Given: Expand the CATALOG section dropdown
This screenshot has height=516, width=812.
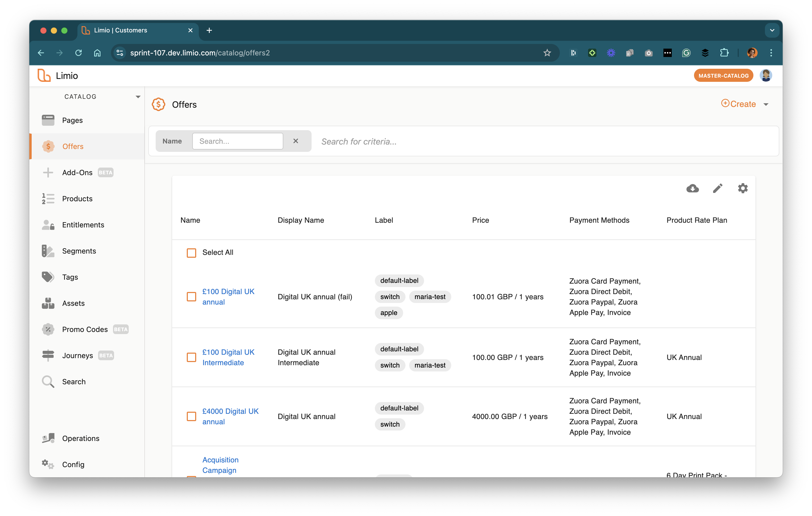Looking at the screenshot, I should (x=138, y=97).
